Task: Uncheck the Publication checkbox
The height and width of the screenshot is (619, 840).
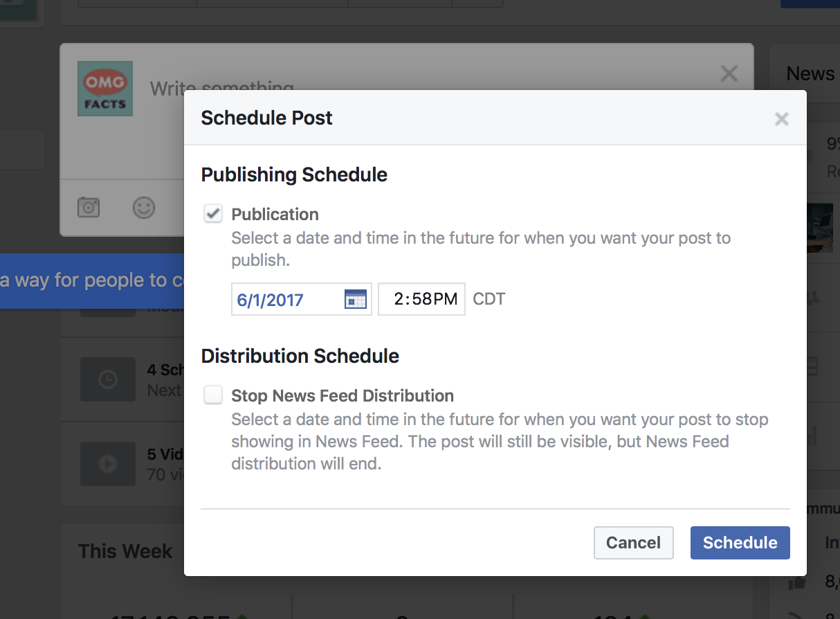Action: [213, 214]
